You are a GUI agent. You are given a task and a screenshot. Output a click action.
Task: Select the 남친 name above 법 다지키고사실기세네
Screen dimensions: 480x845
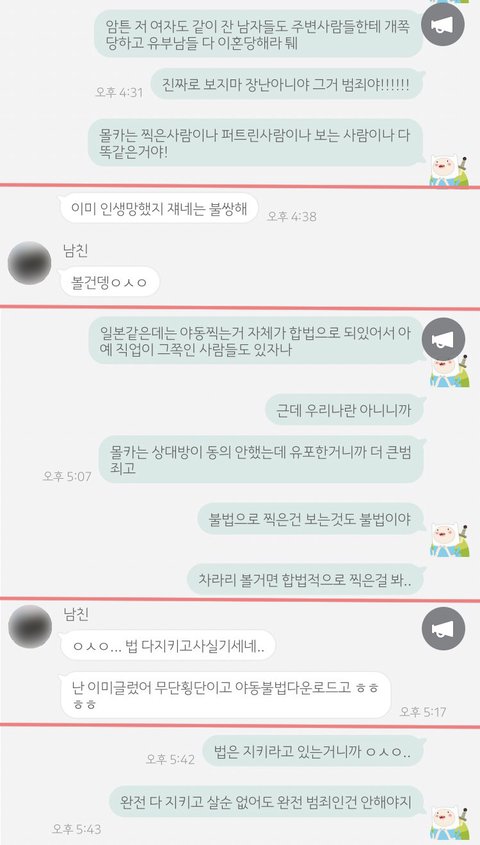[x=75, y=614]
